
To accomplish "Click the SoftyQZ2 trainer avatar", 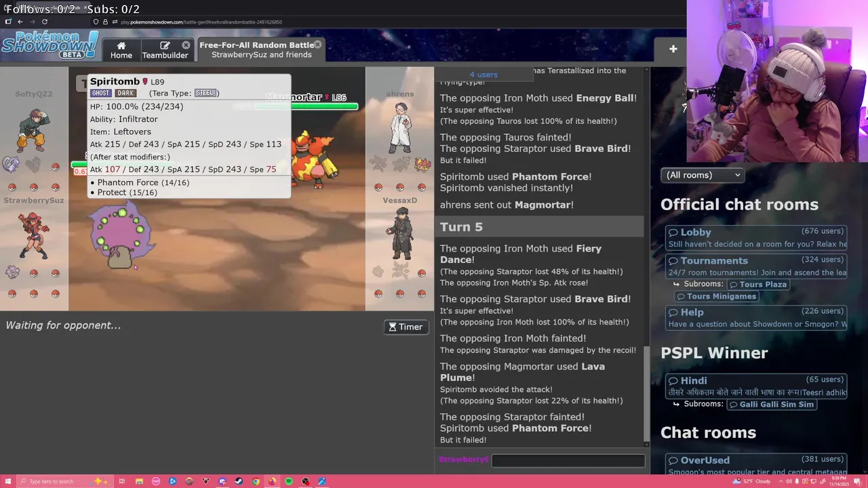I will tap(33, 130).
